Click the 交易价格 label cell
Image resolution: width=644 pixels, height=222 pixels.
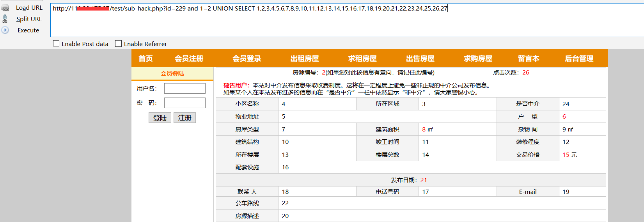click(528, 155)
